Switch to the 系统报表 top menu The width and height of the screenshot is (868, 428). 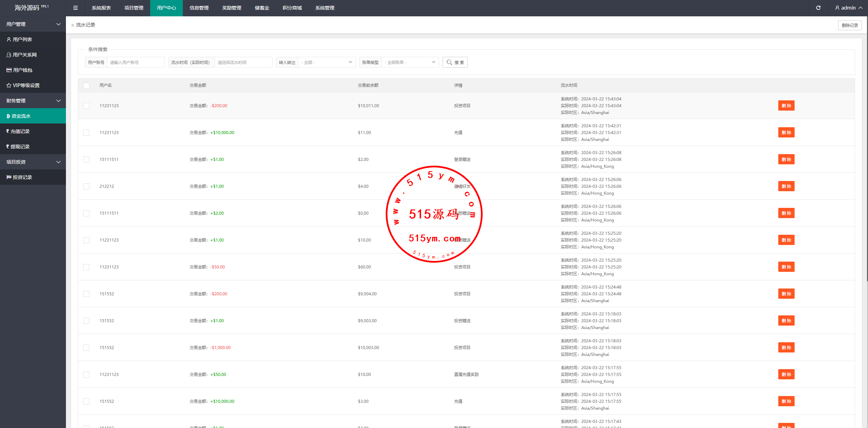tap(101, 8)
